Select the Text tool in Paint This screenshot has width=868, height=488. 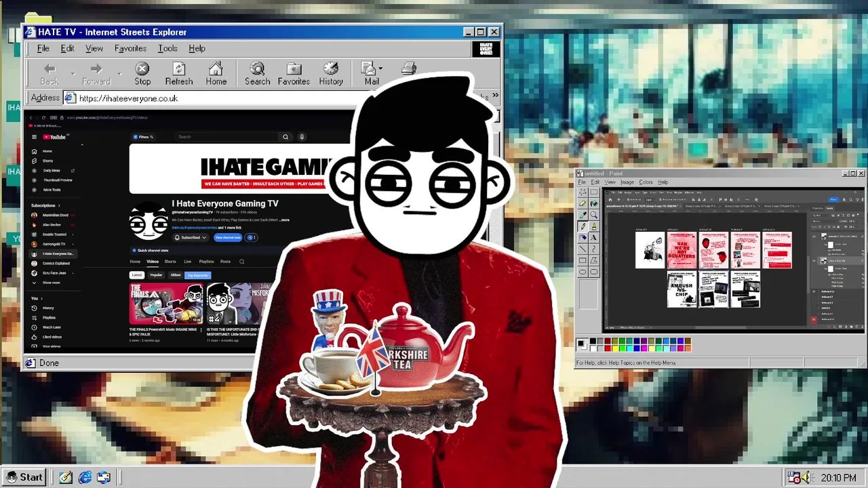[x=594, y=237]
